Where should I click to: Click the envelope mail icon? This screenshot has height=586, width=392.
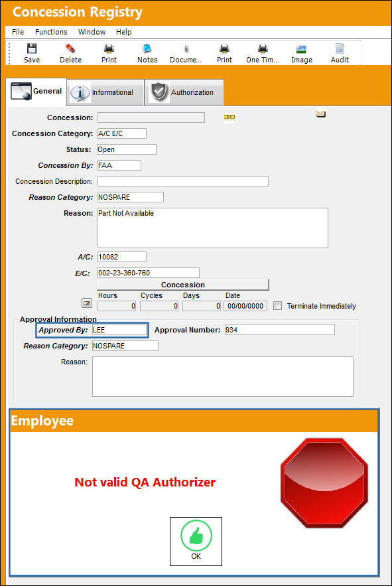point(320,113)
